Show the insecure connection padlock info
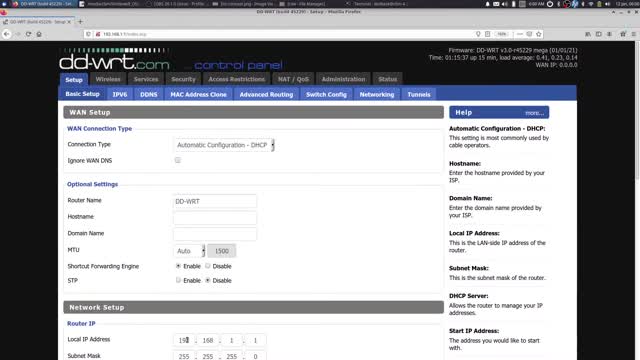 (x=98, y=34)
